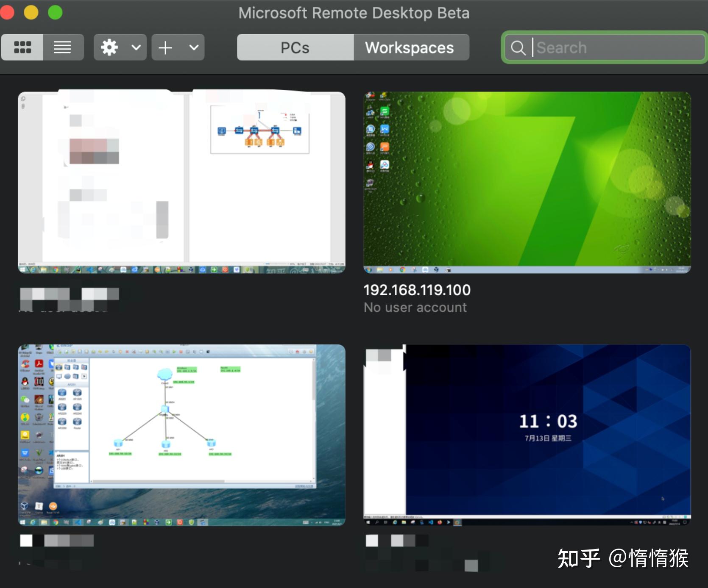Click the No user account label
Screen dimensions: 708x588
point(415,307)
